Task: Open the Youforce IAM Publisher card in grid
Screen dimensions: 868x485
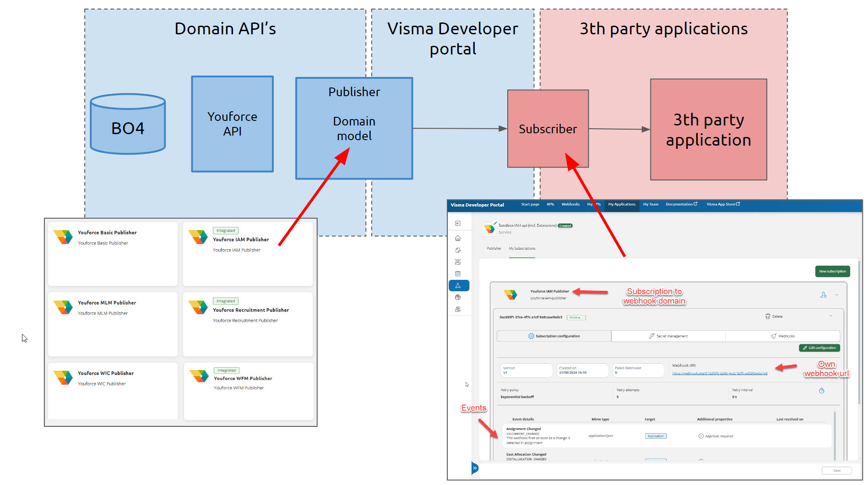Action: pos(248,254)
